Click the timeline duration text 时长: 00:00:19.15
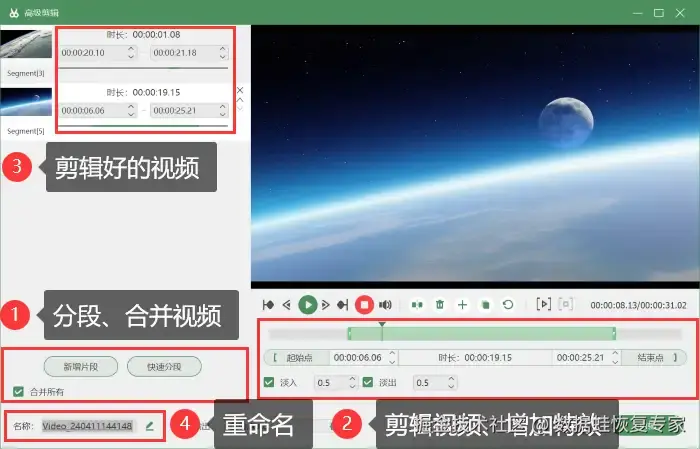This screenshot has width=700, height=449. point(475,358)
